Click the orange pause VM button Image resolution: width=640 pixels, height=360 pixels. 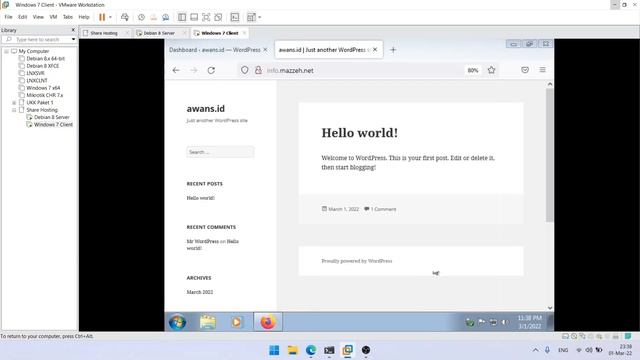pyautogui.click(x=102, y=17)
